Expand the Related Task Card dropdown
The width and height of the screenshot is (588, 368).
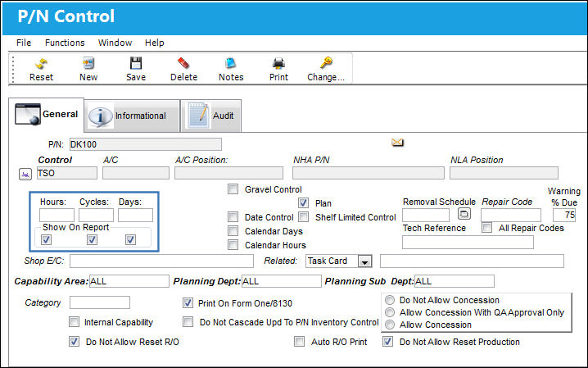[364, 261]
